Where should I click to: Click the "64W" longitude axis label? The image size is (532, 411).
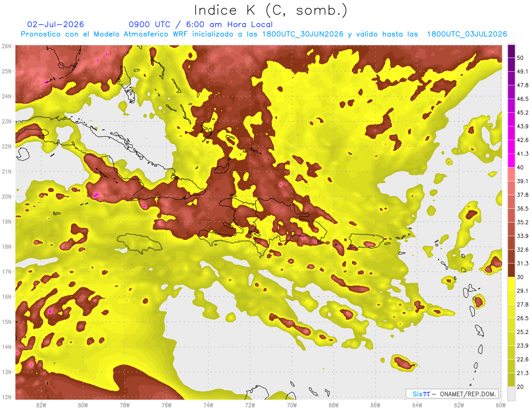(417, 405)
